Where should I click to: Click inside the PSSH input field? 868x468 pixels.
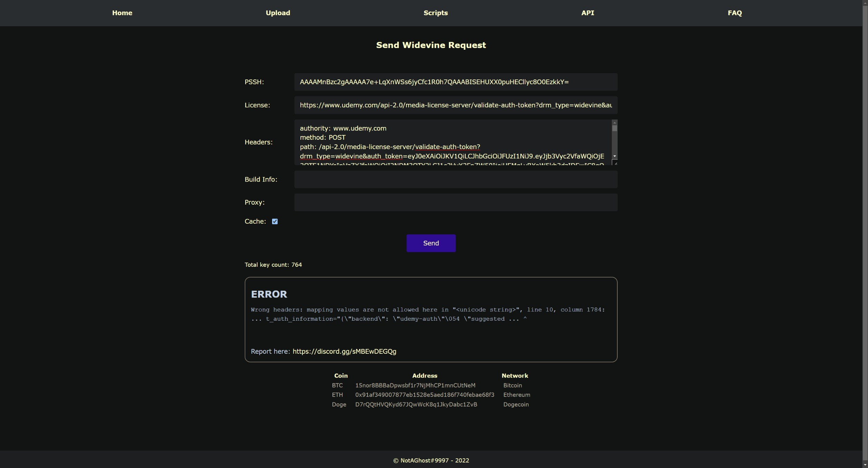(456, 82)
